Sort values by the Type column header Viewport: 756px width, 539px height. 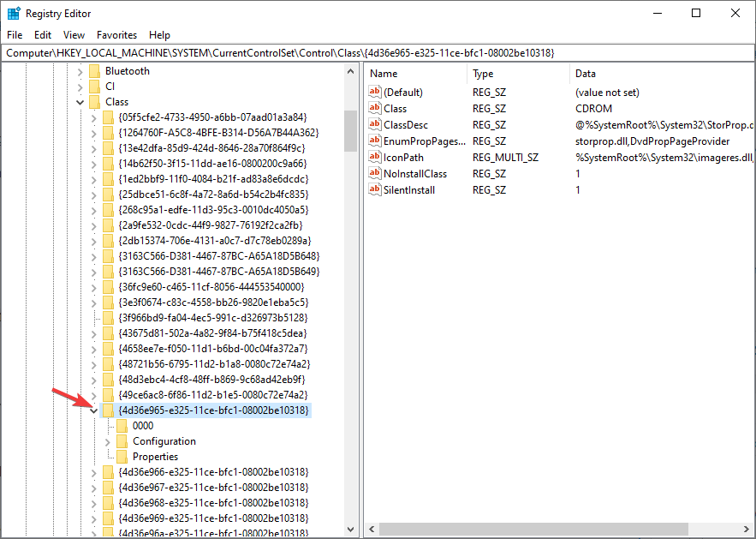[x=518, y=74]
